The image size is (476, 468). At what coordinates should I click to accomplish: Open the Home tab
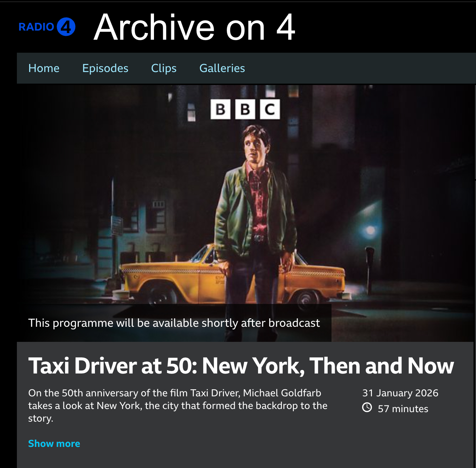click(44, 68)
